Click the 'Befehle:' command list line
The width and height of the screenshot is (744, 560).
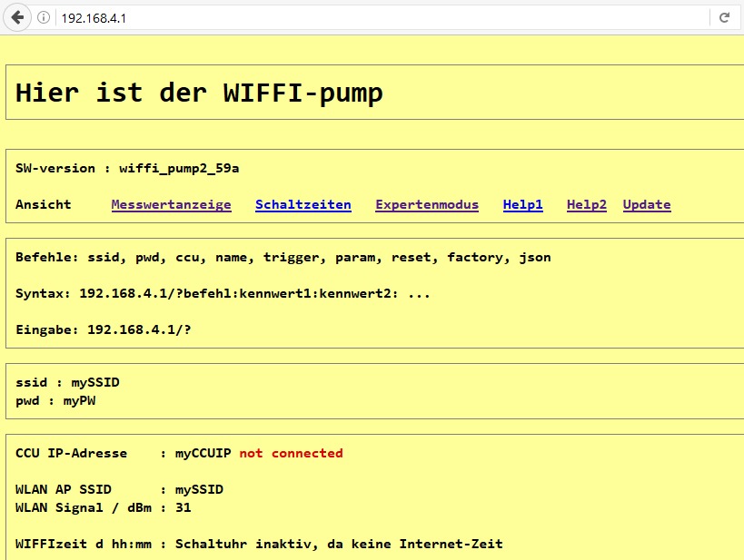click(x=283, y=258)
